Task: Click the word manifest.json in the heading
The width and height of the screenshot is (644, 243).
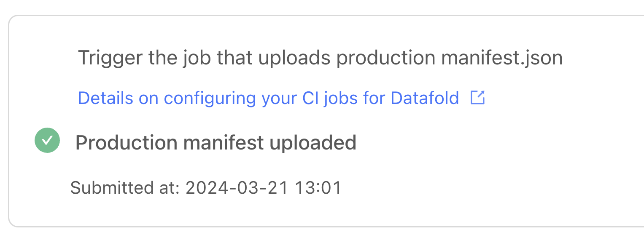Action: 502,58
